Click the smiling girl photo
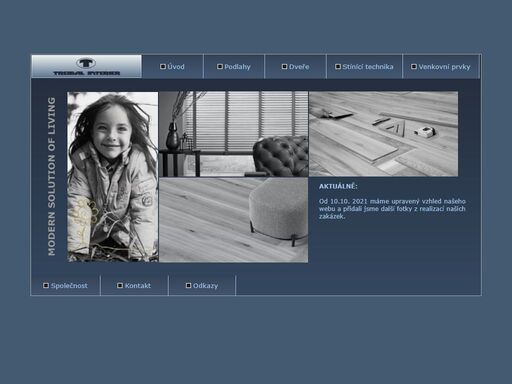This screenshot has width=512, height=384. tap(113, 177)
